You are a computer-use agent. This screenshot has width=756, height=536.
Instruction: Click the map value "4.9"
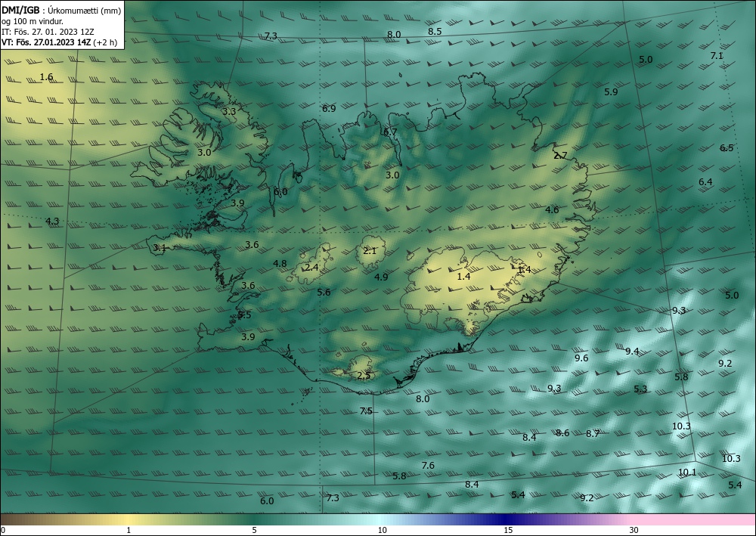click(381, 277)
